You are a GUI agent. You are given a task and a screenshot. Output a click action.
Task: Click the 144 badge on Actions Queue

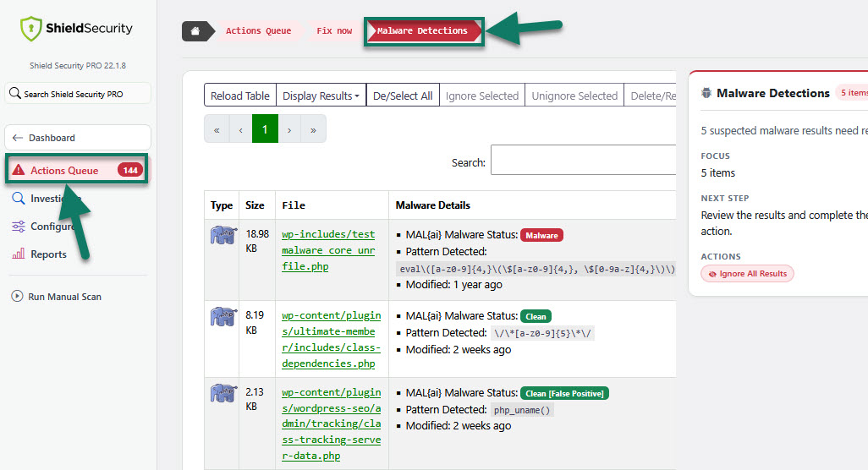130,170
